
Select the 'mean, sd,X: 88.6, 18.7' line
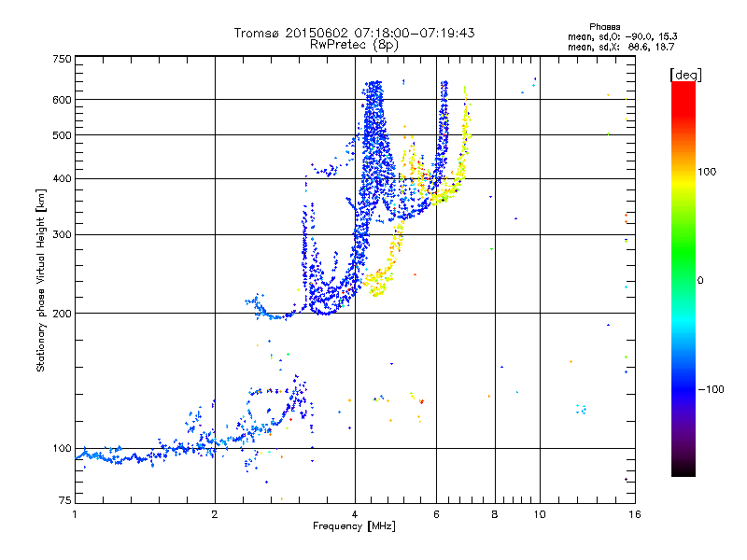pos(621,47)
